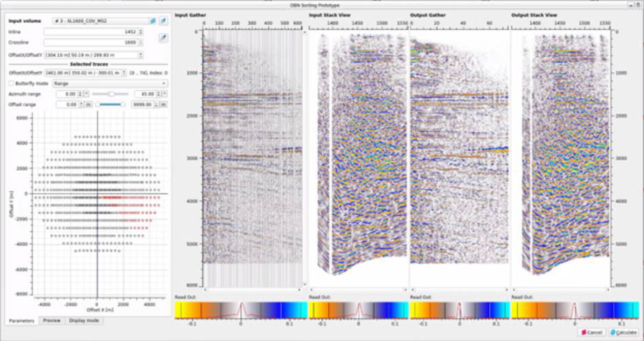Click the Offset range slider track
The image size is (644, 341).
(110, 104)
